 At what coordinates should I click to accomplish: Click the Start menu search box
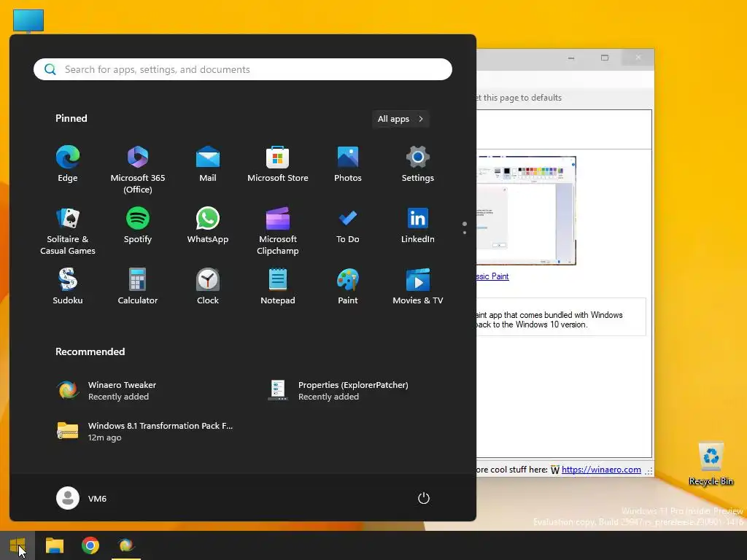coord(242,69)
